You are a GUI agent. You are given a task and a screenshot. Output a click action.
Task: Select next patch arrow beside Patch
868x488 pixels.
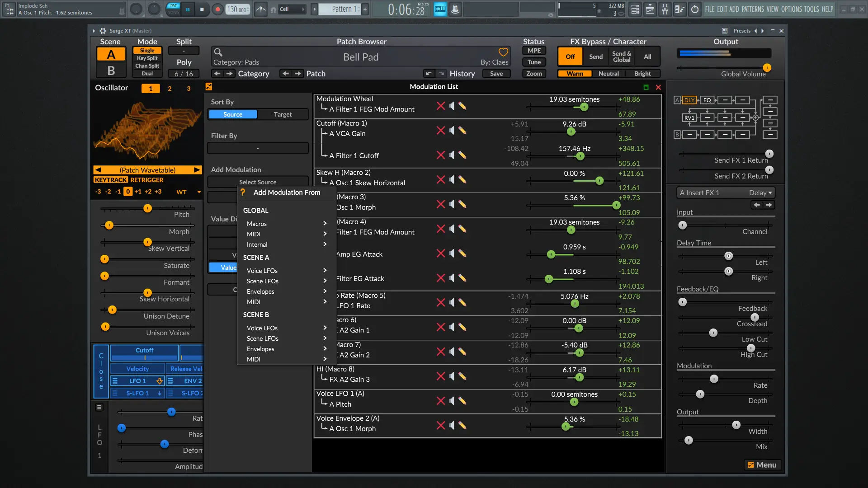tap(297, 74)
